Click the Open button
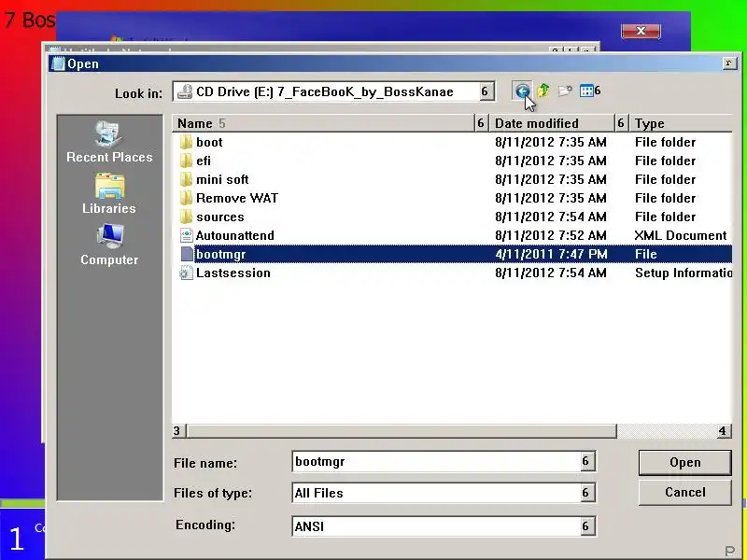747x560 pixels. pos(684,462)
